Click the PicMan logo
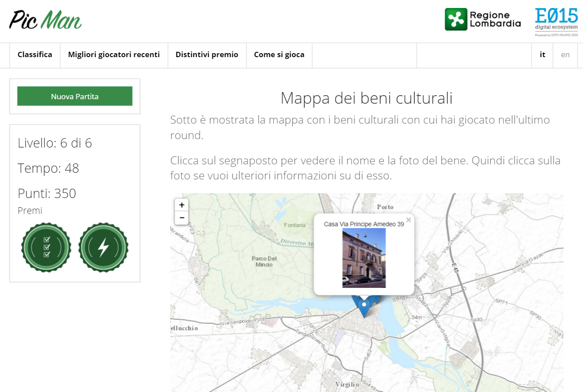The image size is (583, 392). pos(45,20)
